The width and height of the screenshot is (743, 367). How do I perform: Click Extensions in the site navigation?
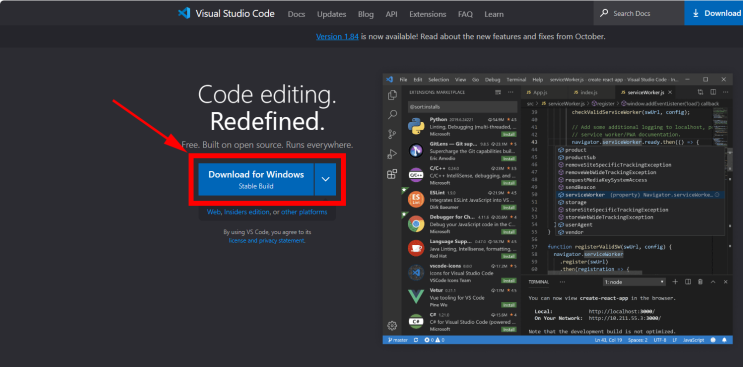[x=428, y=14]
